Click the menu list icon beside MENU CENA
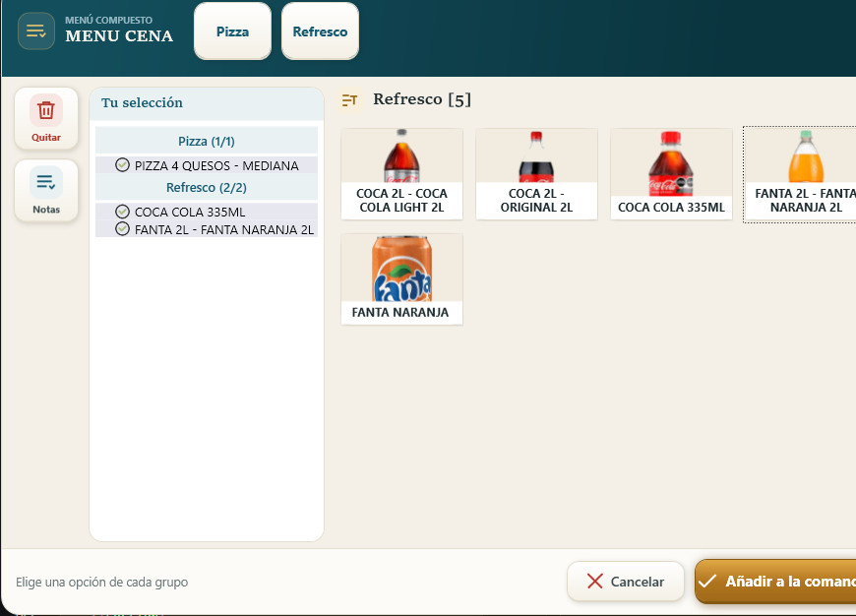The width and height of the screenshot is (856, 616). [x=36, y=31]
